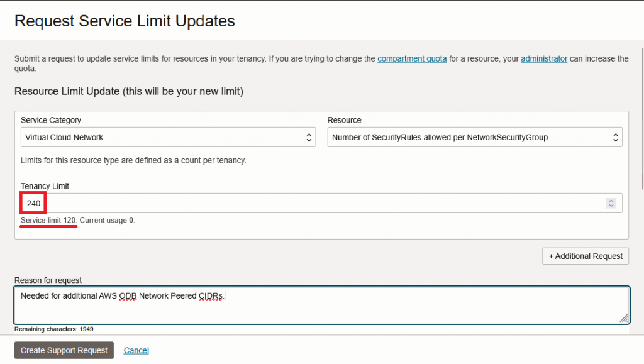The height and width of the screenshot is (364, 644).
Task: Open the compartment quota link
Action: click(412, 58)
